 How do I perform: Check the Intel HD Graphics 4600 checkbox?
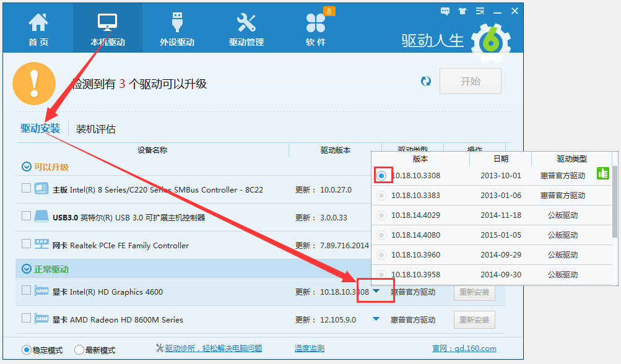(26, 290)
